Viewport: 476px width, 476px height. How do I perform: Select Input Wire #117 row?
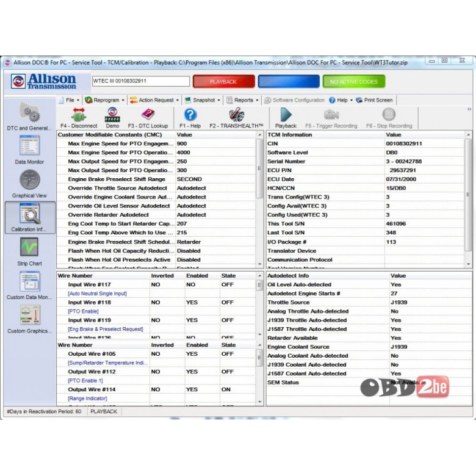point(156,284)
